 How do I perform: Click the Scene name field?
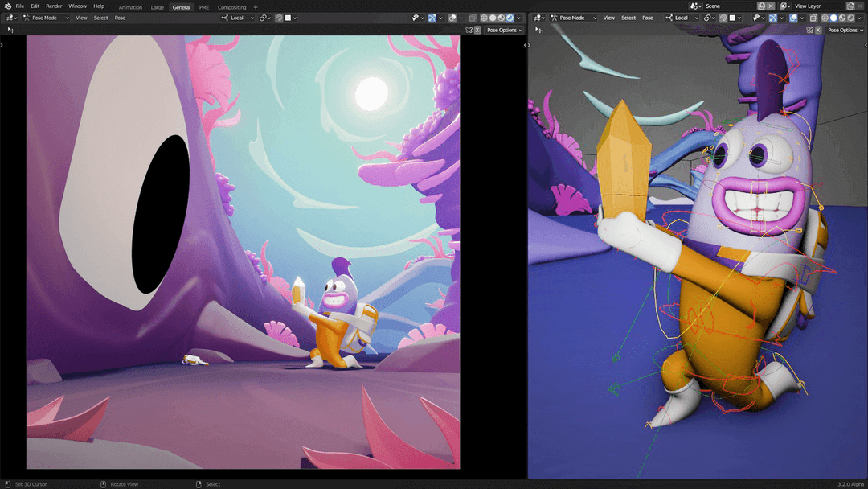(x=728, y=6)
